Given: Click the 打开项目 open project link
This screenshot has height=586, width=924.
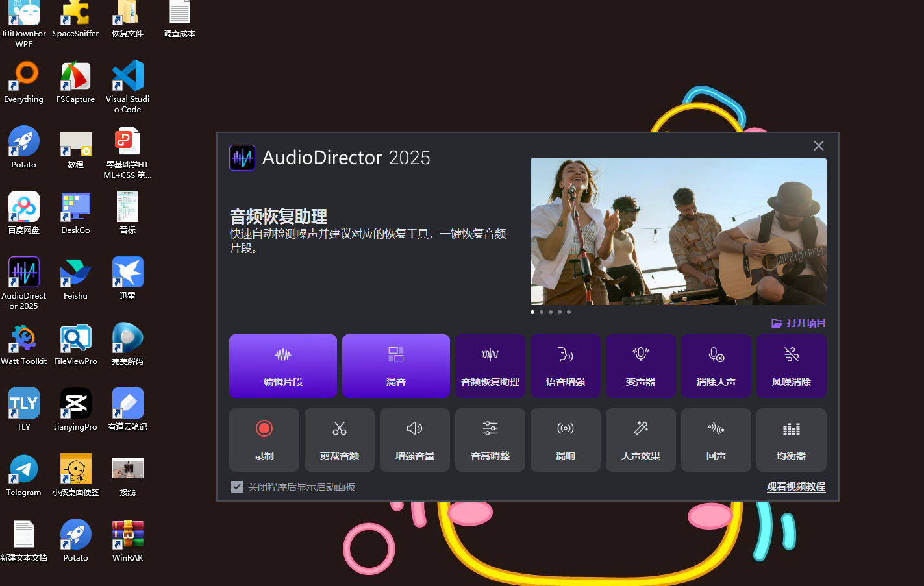Looking at the screenshot, I should 799,323.
